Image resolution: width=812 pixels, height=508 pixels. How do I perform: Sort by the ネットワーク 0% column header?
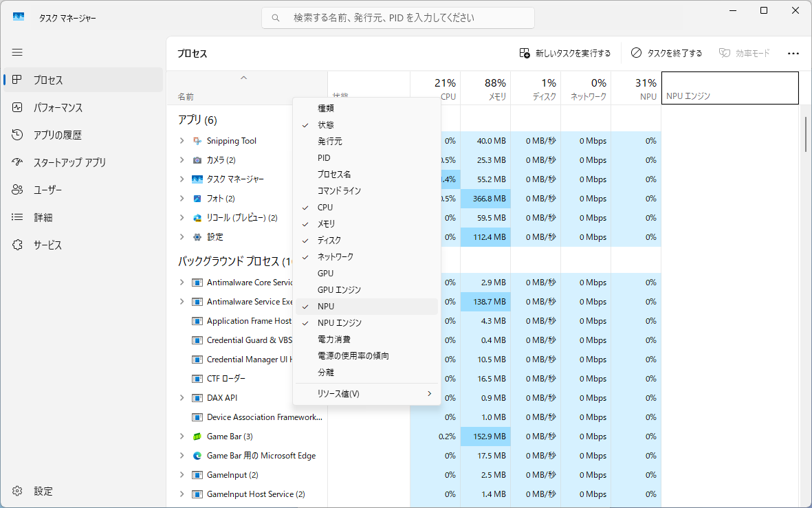coord(586,88)
